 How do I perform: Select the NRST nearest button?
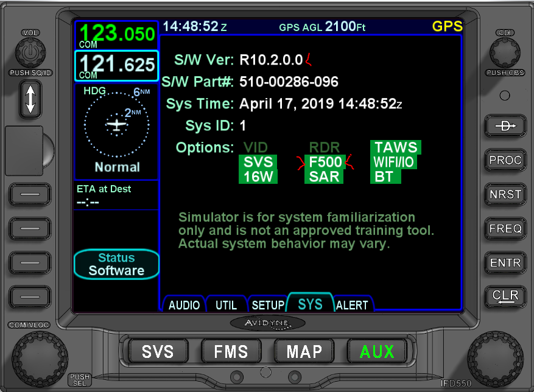(505, 194)
